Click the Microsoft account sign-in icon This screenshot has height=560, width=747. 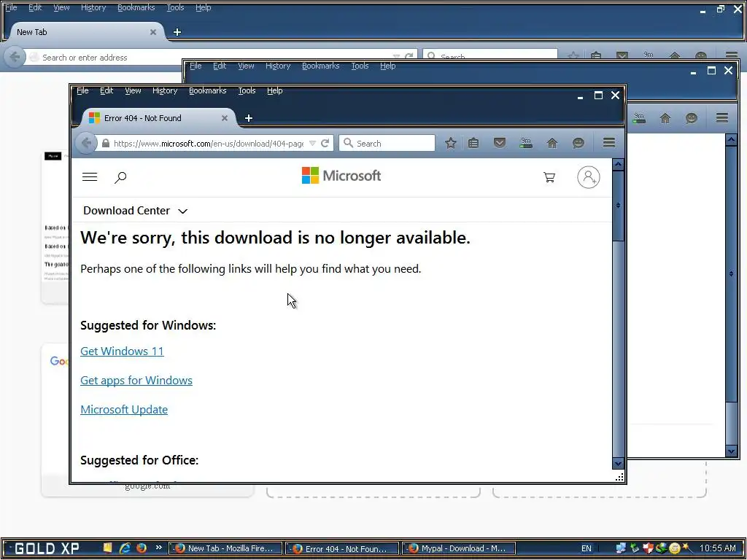click(x=589, y=177)
